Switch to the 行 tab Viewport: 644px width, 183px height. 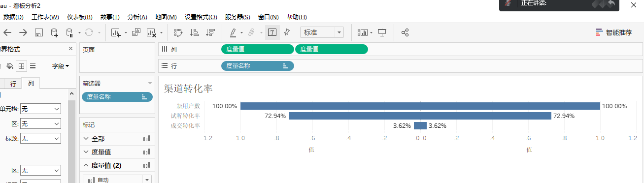click(13, 84)
